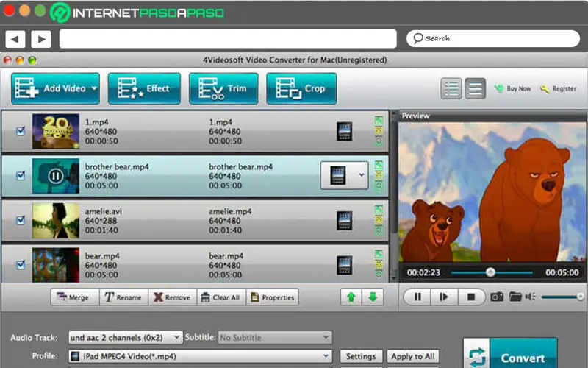Click yellow X icon on 1.mp4 row

point(379,131)
